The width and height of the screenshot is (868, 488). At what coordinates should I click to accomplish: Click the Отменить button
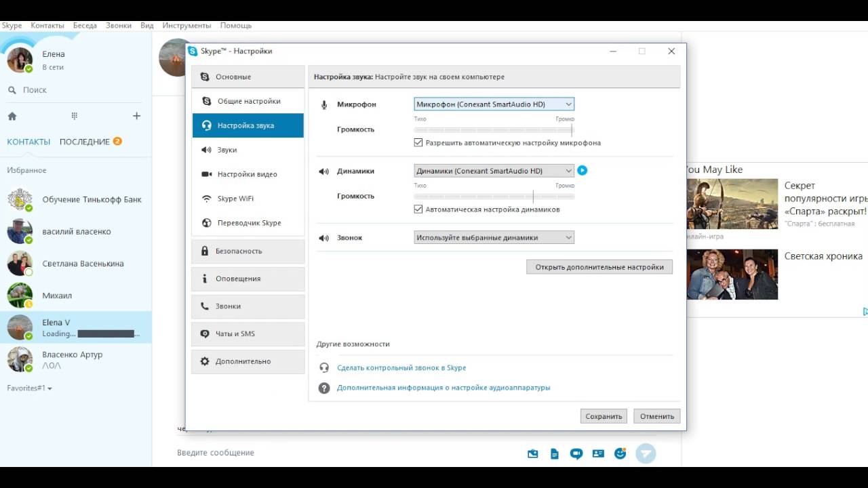point(657,416)
